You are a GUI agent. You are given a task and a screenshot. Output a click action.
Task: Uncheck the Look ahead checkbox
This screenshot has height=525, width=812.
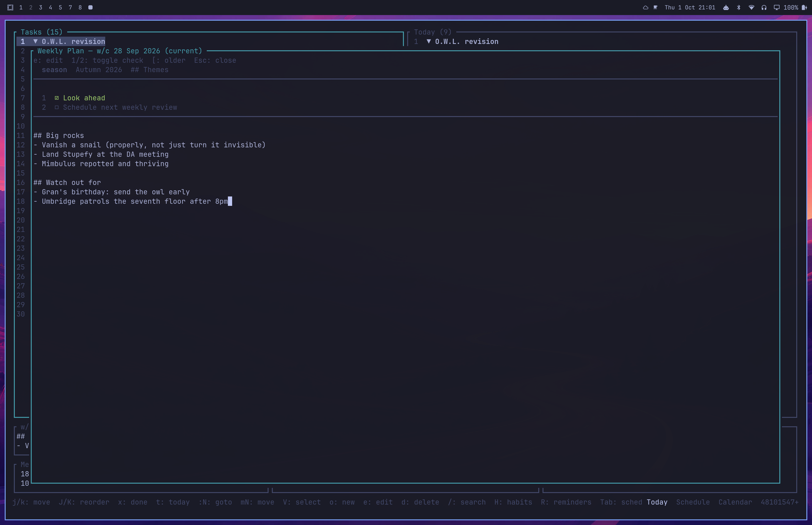(x=57, y=98)
